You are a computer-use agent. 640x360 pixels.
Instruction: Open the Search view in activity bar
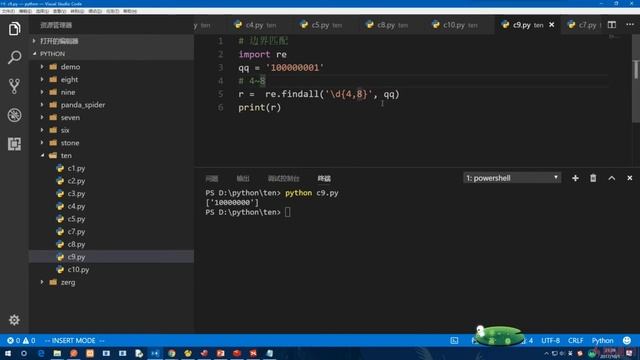[14, 57]
